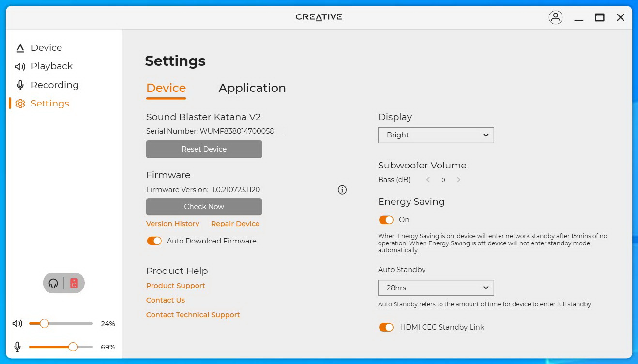Maximize the Creative app window
Screen dimensions: 638x364
pyautogui.click(x=600, y=17)
